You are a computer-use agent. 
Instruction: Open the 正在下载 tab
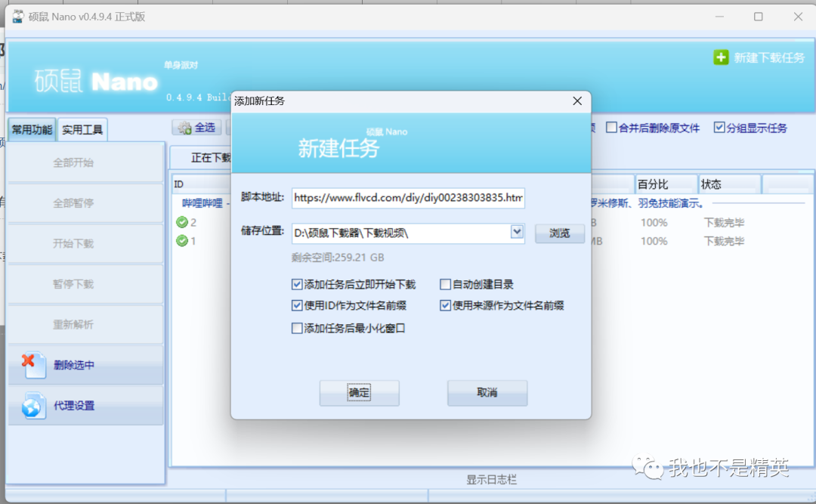point(210,158)
